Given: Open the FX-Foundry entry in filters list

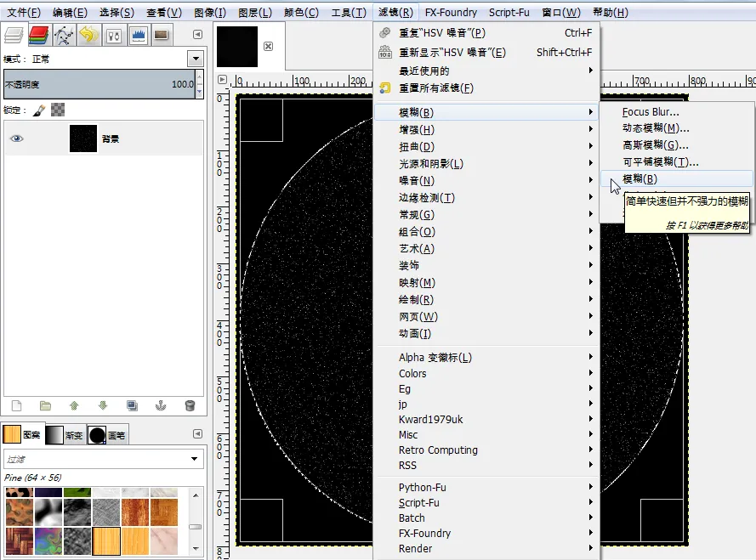Looking at the screenshot, I should pos(486,533).
